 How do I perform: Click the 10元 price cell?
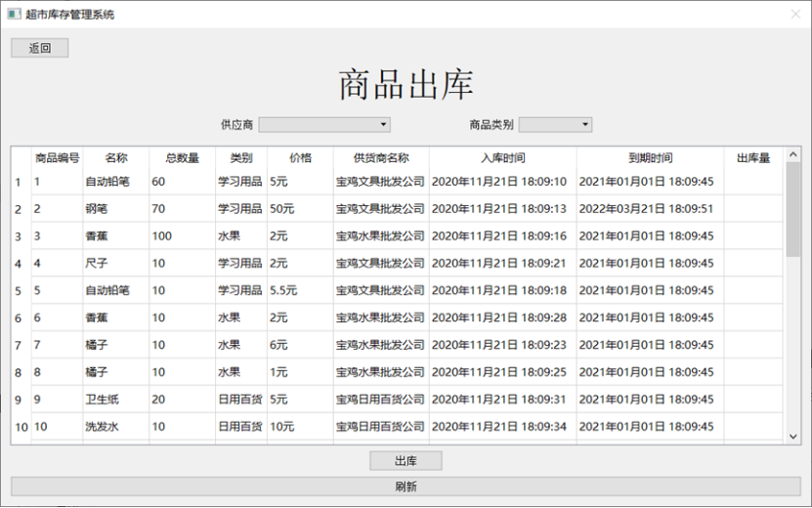tap(300, 427)
